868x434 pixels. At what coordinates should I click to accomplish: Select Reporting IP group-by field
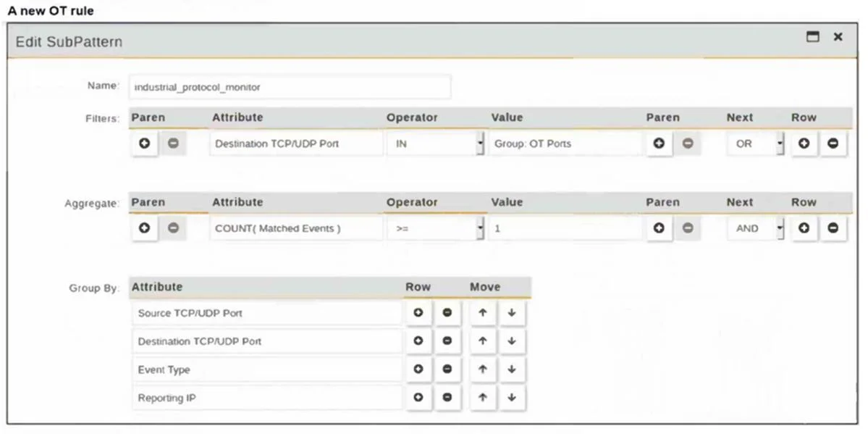(267, 398)
